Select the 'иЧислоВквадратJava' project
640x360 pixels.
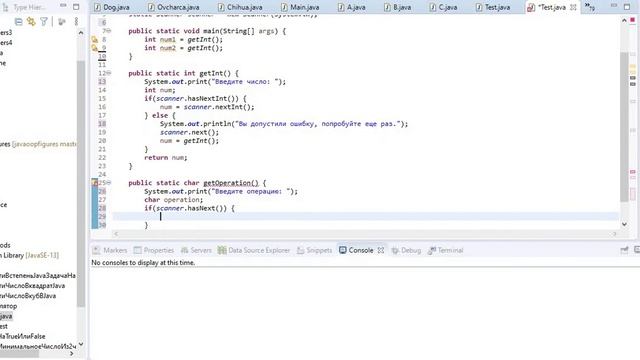tap(33, 285)
